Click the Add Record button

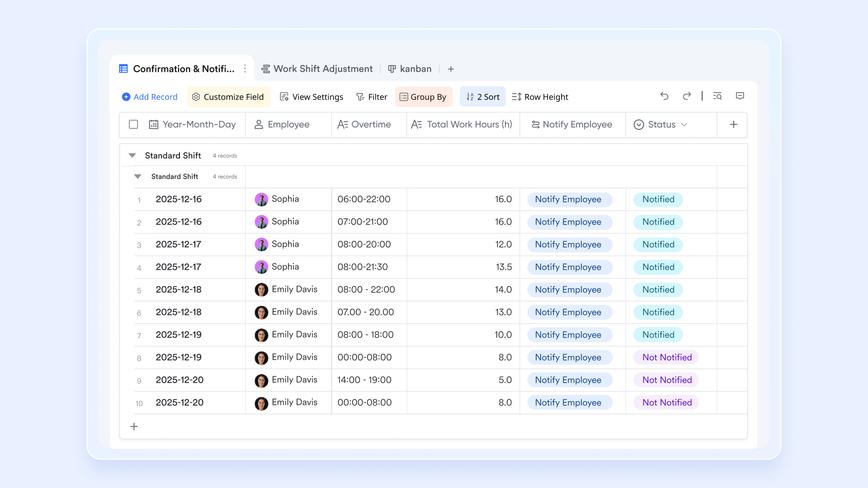[150, 97]
